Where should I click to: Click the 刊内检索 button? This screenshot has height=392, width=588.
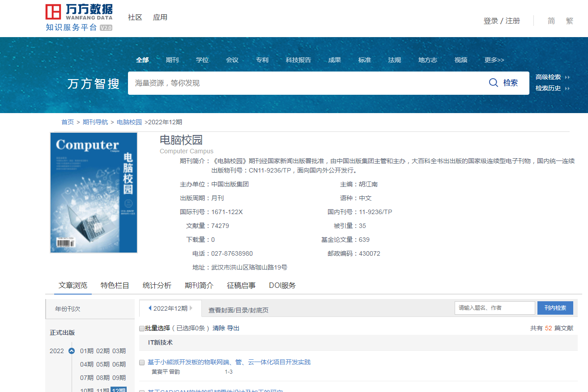pyautogui.click(x=555, y=308)
